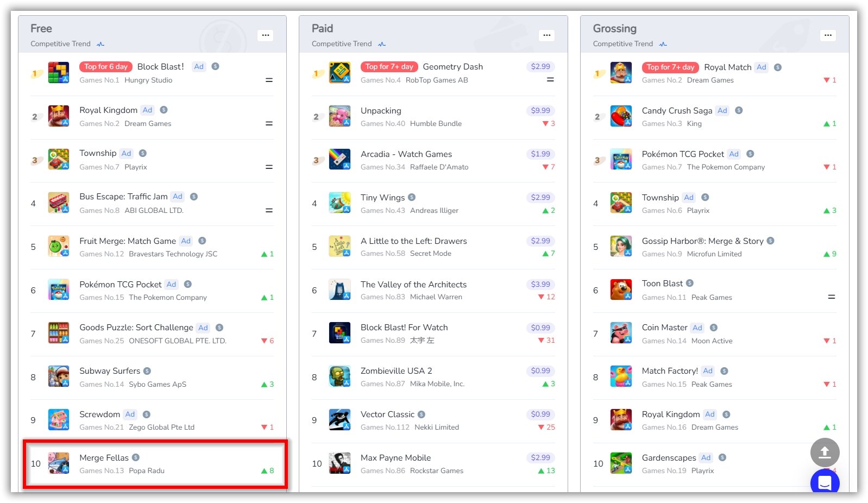Click the A Little to the Left icon
Image resolution: width=868 pixels, height=503 pixels.
point(340,247)
